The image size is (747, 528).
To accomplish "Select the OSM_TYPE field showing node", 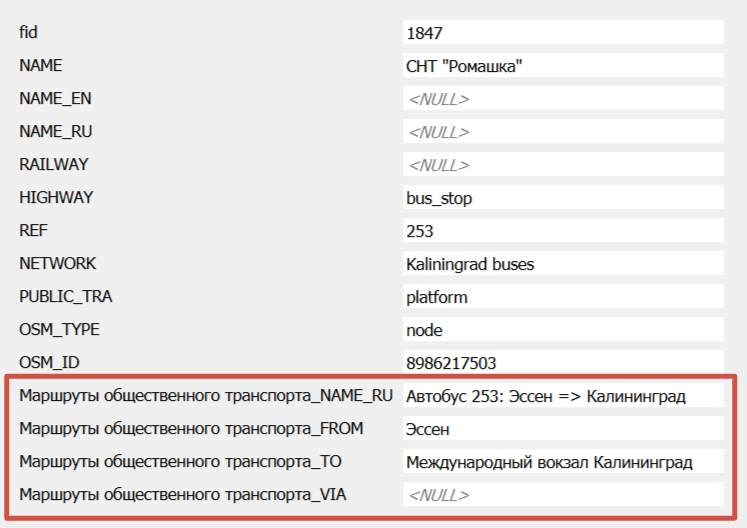I will tap(562, 330).
